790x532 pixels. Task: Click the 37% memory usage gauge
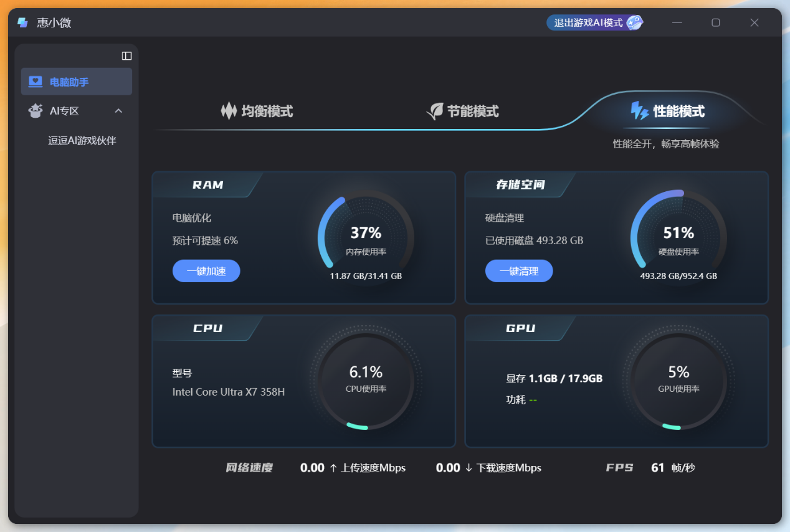[x=366, y=238]
